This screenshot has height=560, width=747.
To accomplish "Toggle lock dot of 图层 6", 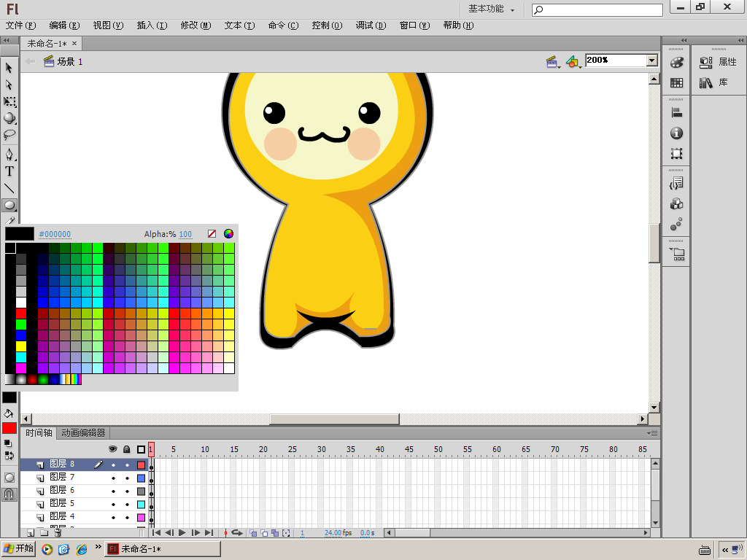I will click(x=127, y=491).
